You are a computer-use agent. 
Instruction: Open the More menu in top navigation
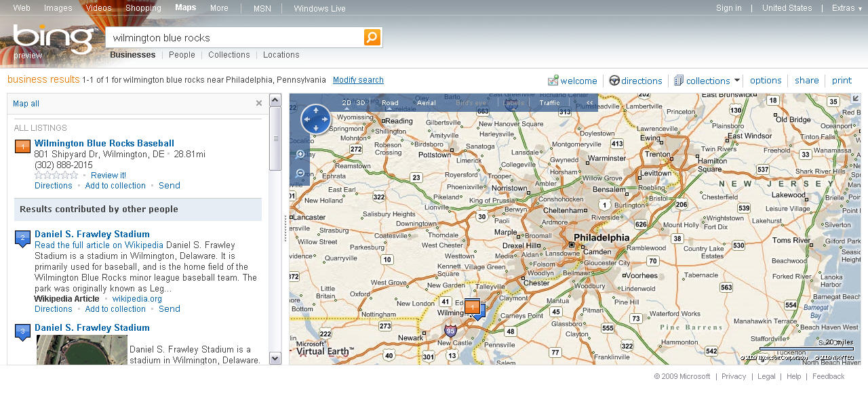point(219,8)
